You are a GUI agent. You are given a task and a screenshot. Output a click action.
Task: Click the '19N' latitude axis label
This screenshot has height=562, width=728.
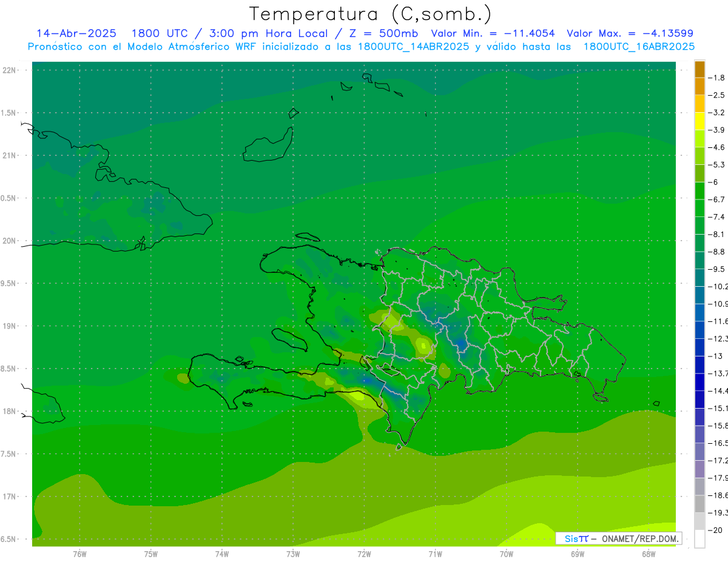pyautogui.click(x=10, y=326)
